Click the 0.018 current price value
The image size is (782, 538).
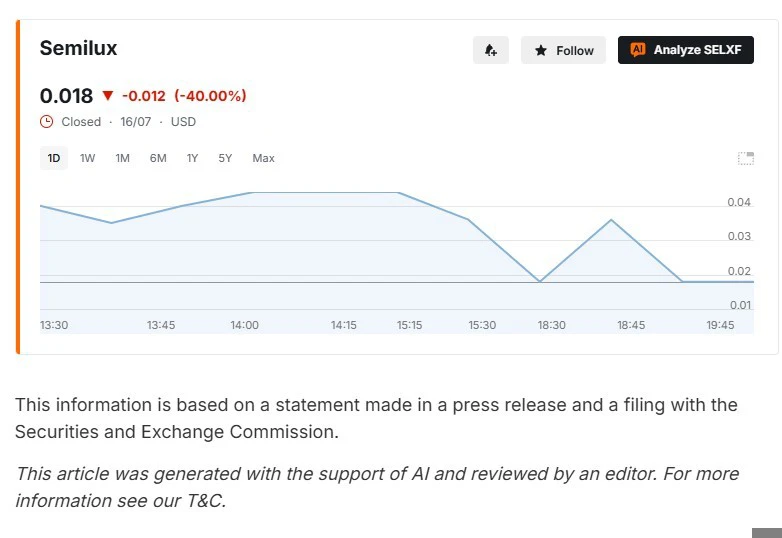[x=66, y=96]
